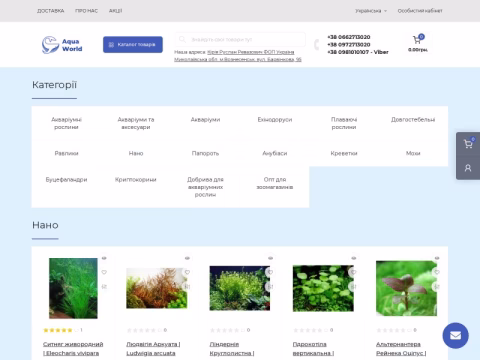
Task: Compare icon on Гідрокотіла card
Action: point(354,286)
